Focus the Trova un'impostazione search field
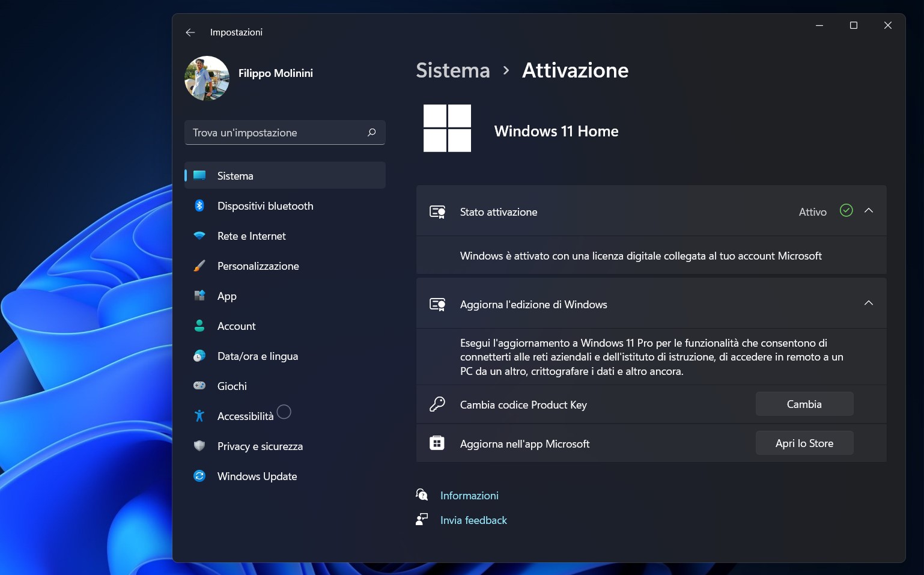Screen dimensions: 924x575 tap(285, 133)
